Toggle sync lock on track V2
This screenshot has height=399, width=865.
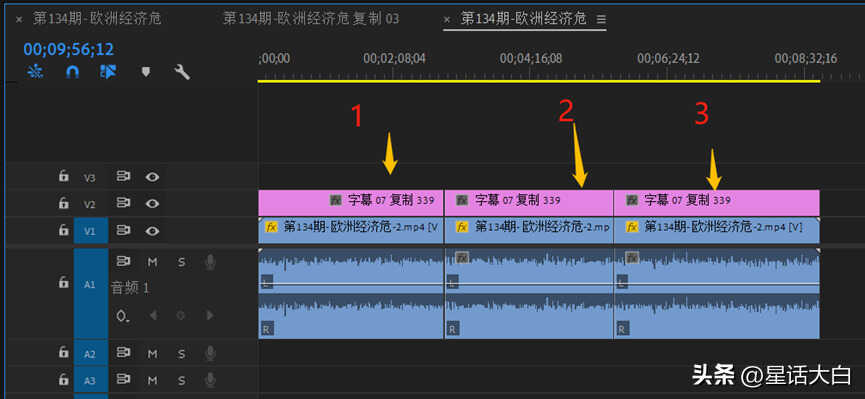click(124, 203)
